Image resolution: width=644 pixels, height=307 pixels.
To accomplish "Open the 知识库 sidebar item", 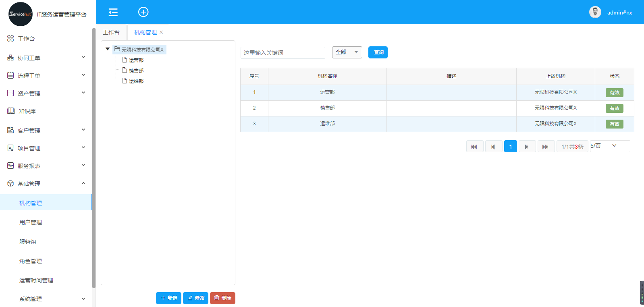I will coord(27,111).
